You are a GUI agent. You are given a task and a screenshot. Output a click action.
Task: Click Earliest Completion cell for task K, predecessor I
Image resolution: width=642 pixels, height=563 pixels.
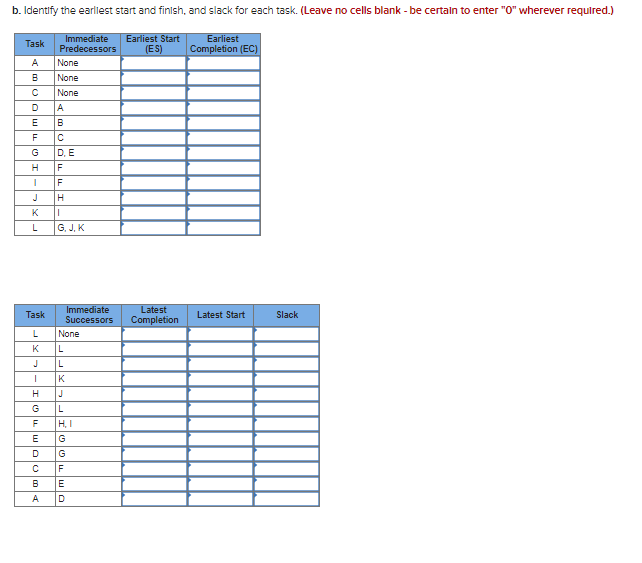pos(224,213)
